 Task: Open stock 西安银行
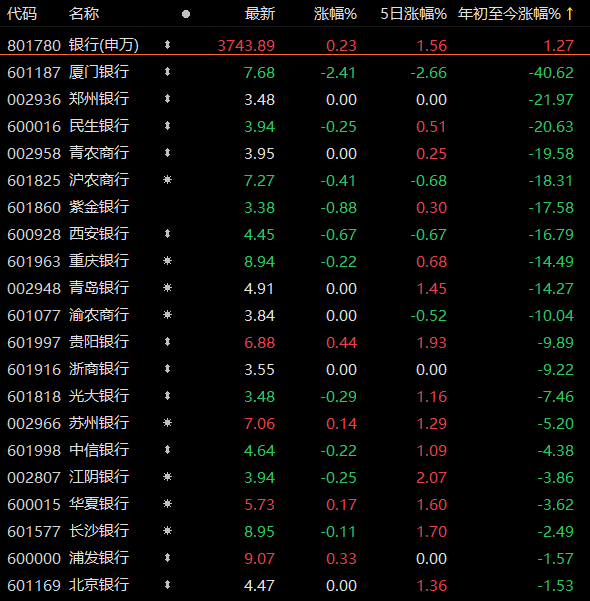[99, 234]
